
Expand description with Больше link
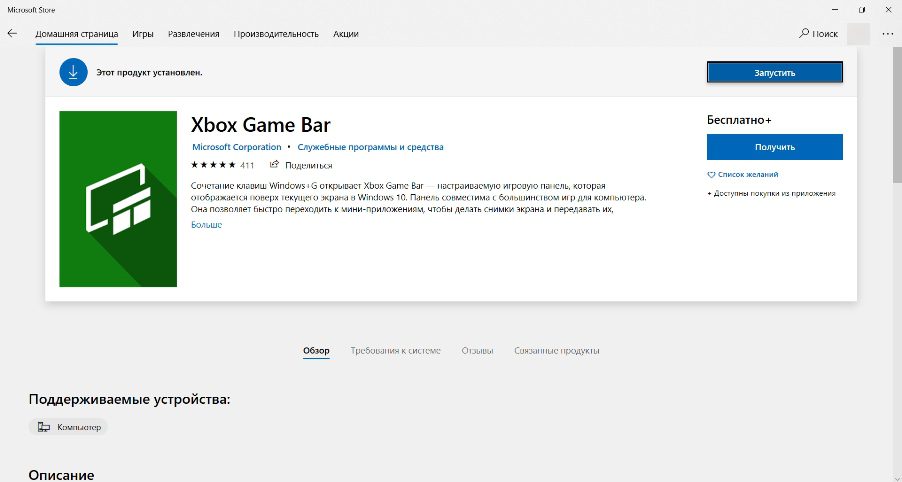207,225
